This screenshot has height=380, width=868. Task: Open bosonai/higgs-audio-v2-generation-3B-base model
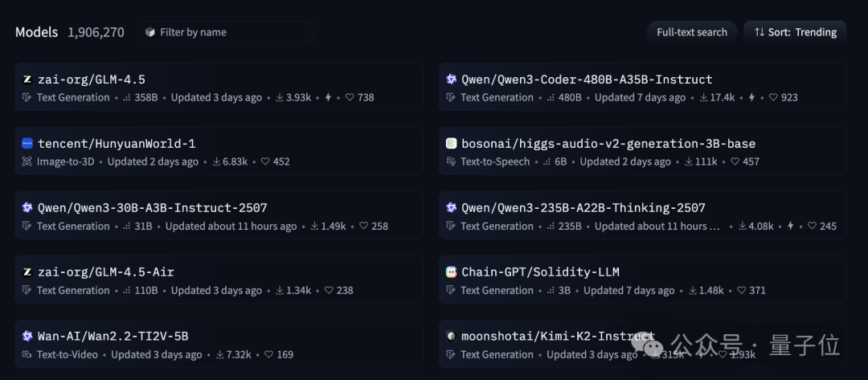[x=642, y=151]
